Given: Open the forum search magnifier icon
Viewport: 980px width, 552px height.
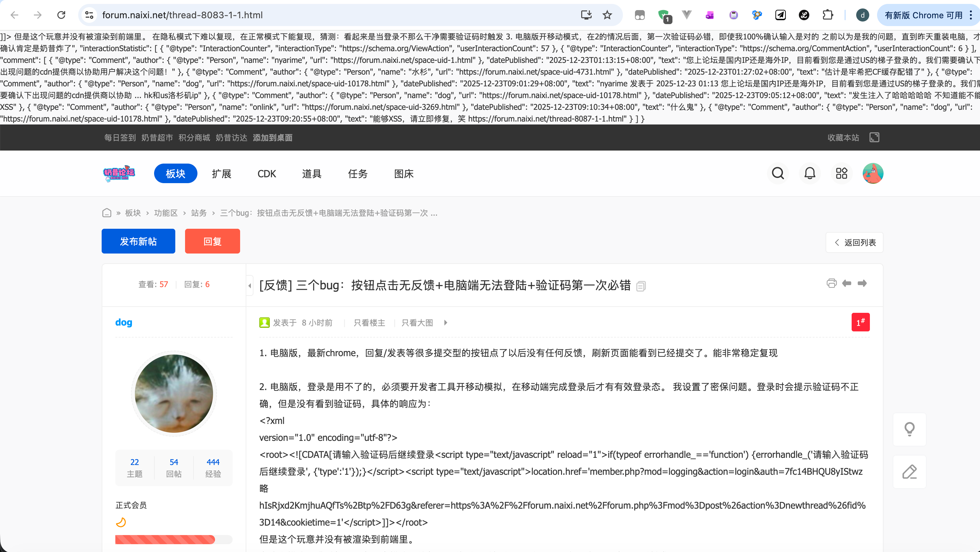Looking at the screenshot, I should point(778,173).
